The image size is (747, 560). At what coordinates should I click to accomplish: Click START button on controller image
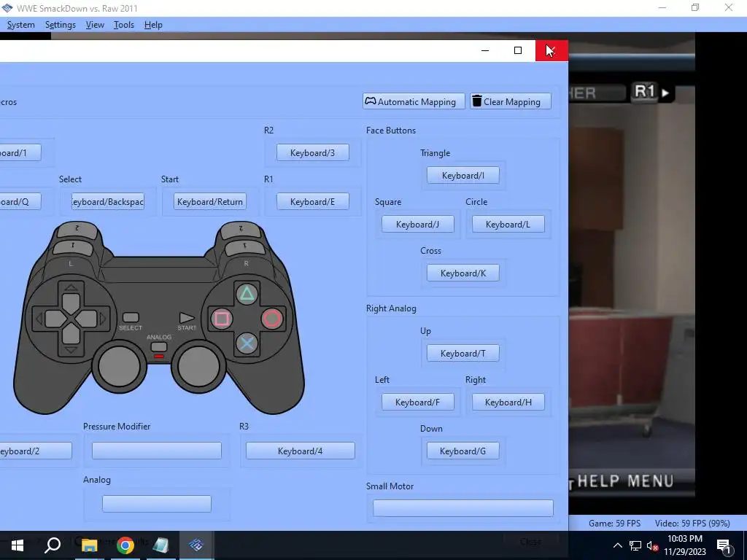tap(187, 318)
